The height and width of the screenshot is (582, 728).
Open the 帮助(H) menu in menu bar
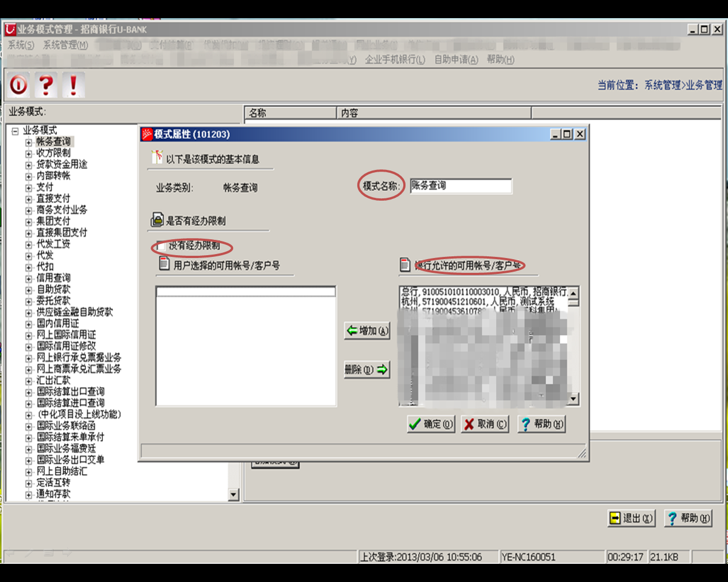pyautogui.click(x=500, y=60)
